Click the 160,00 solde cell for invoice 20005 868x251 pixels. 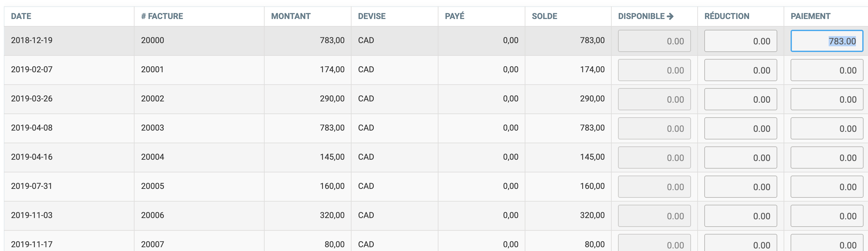point(592,186)
